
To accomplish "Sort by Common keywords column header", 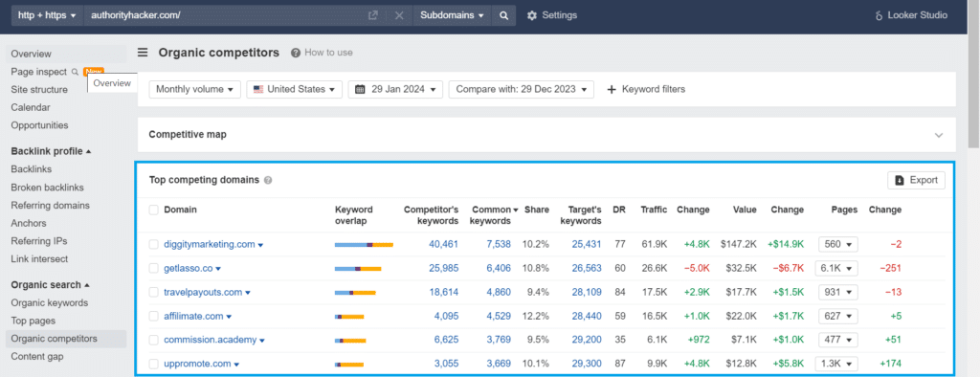I will (x=495, y=215).
